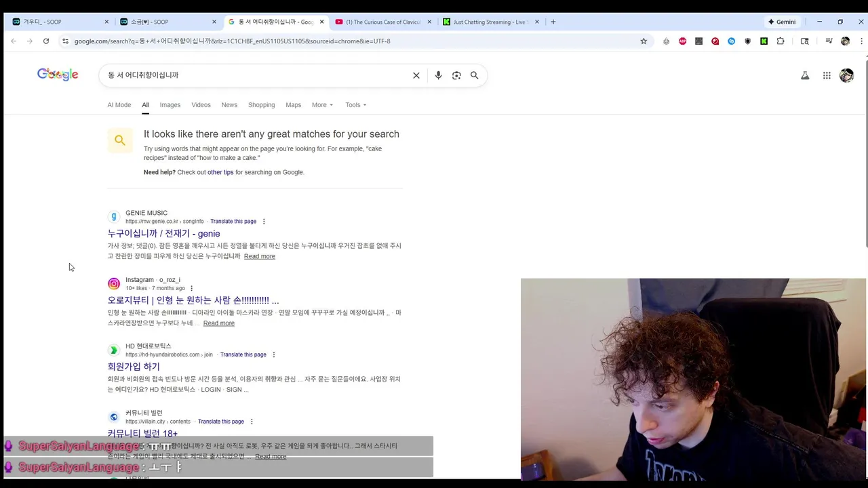Screen dimensions: 868x488
Task: Open the Google apps grid
Action: tap(827, 75)
